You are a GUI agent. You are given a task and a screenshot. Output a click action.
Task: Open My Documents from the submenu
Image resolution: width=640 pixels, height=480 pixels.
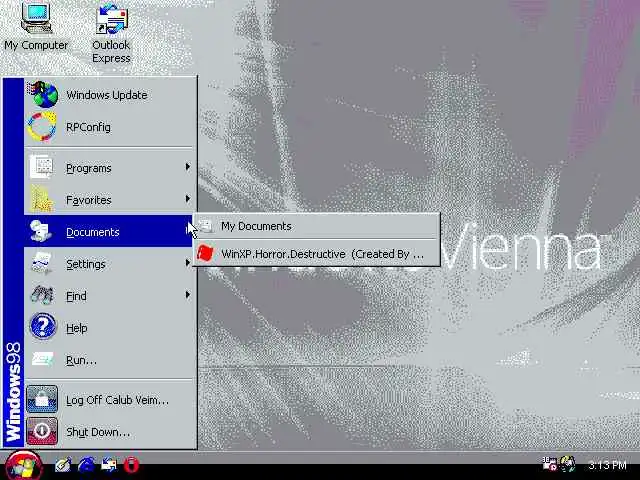tap(316, 226)
